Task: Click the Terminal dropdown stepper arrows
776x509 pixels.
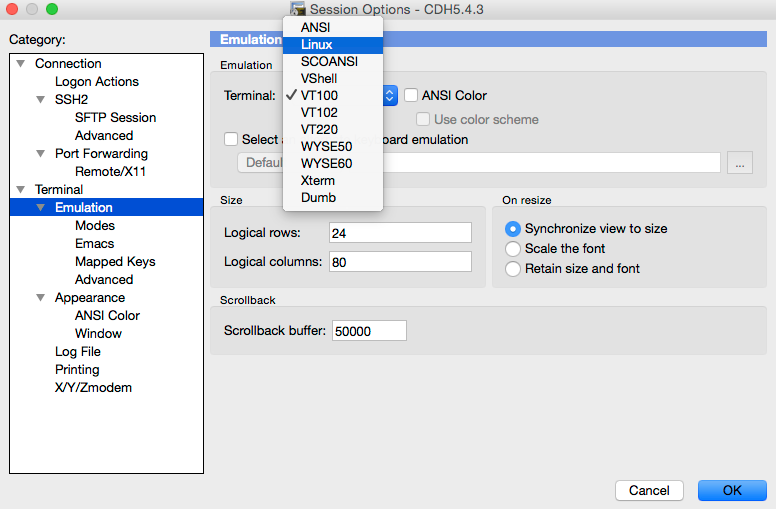Action: point(390,96)
